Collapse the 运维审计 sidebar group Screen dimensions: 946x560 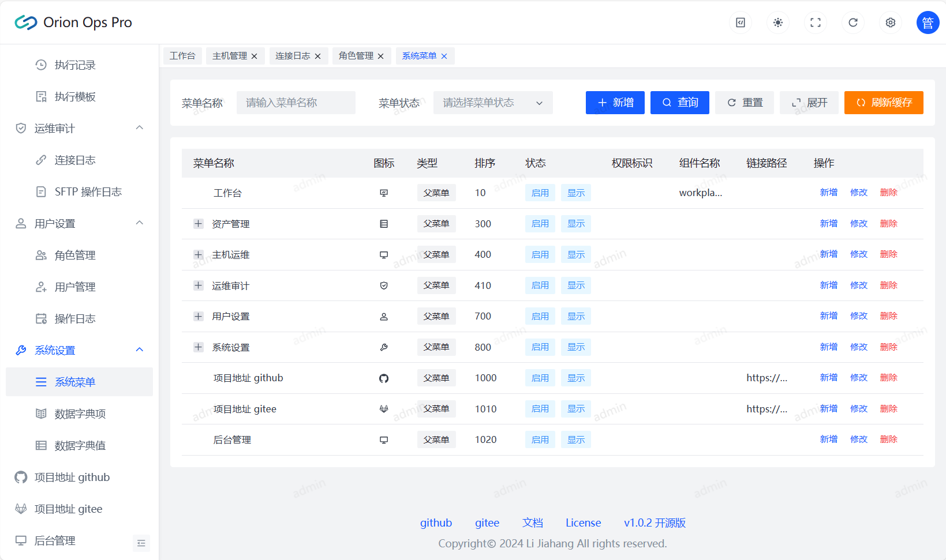139,128
